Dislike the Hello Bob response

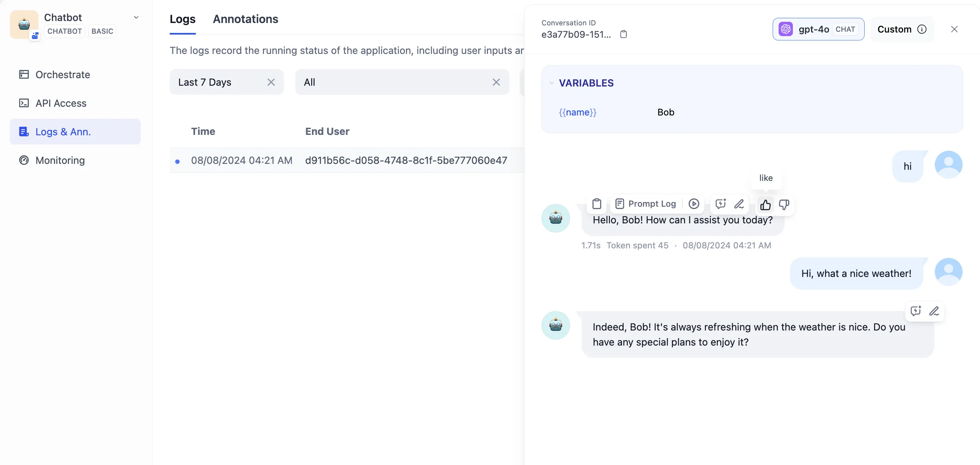784,205
